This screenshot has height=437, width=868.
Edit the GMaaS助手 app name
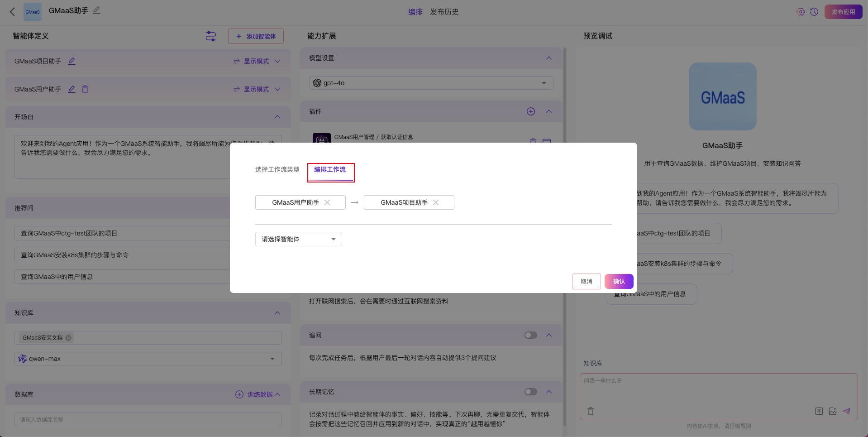pyautogui.click(x=96, y=10)
